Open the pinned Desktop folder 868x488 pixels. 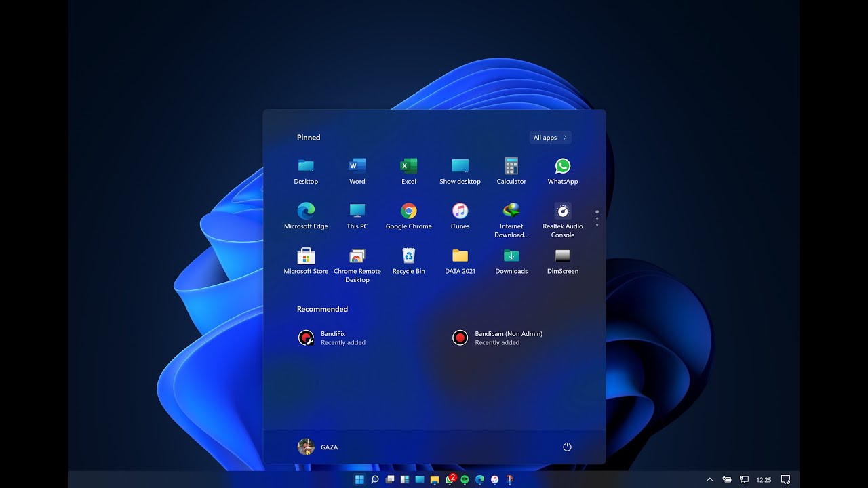coord(306,171)
